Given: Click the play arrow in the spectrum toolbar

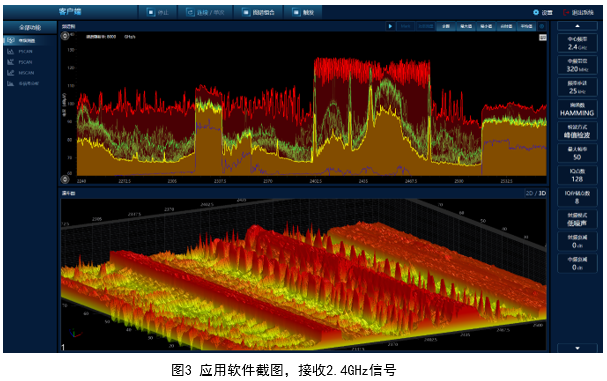Looking at the screenshot, I should [390, 26].
